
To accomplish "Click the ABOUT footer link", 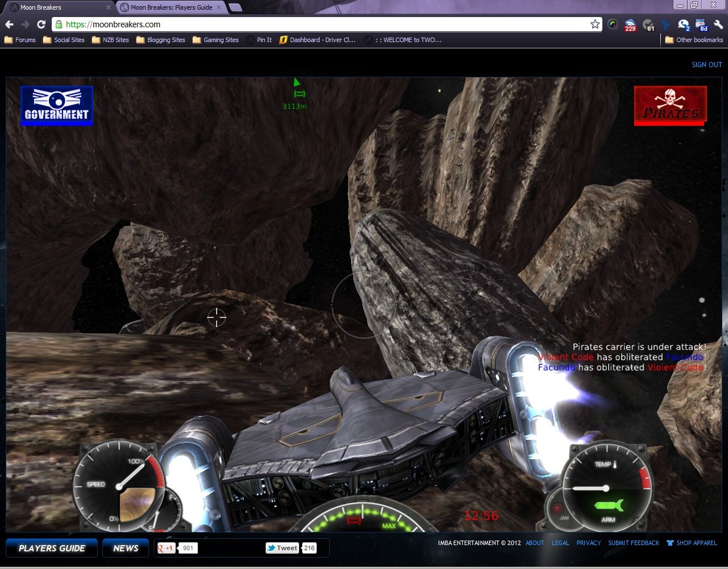I will coord(535,543).
